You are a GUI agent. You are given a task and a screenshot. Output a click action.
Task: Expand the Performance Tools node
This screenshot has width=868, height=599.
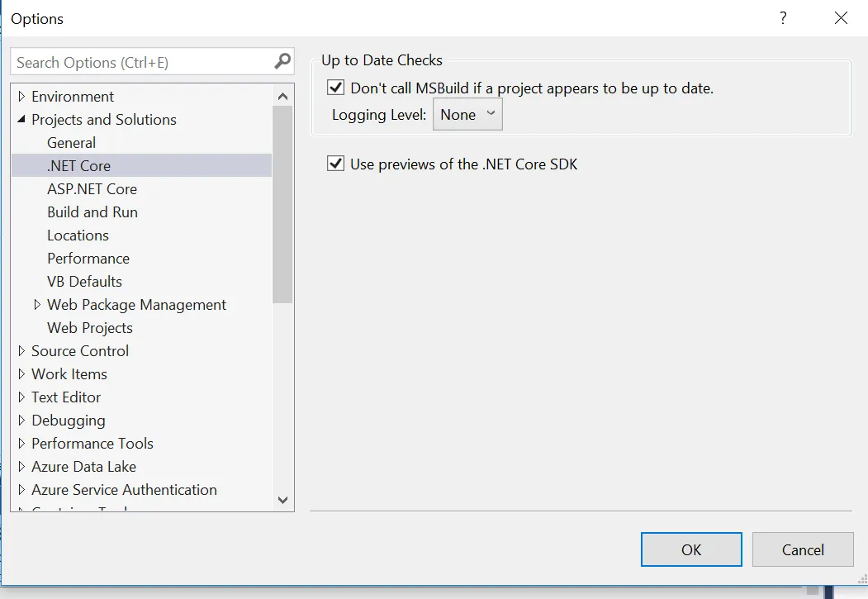click(21, 444)
